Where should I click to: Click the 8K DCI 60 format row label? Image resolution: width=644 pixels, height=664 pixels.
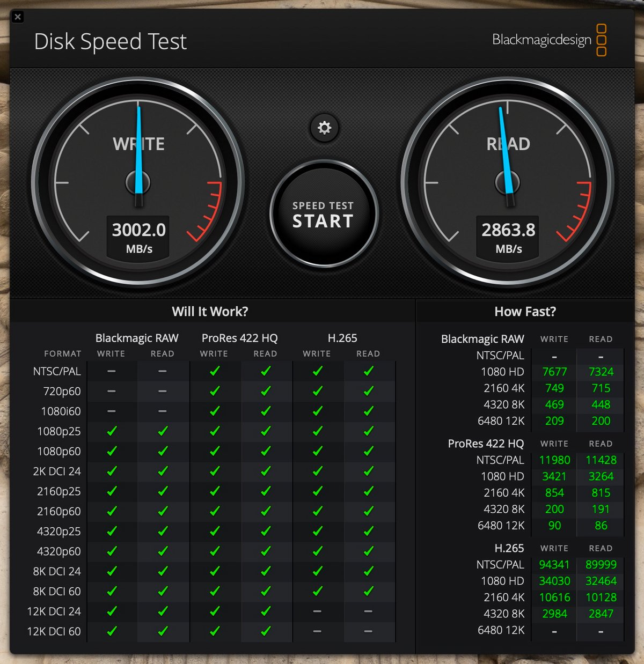tap(57, 592)
